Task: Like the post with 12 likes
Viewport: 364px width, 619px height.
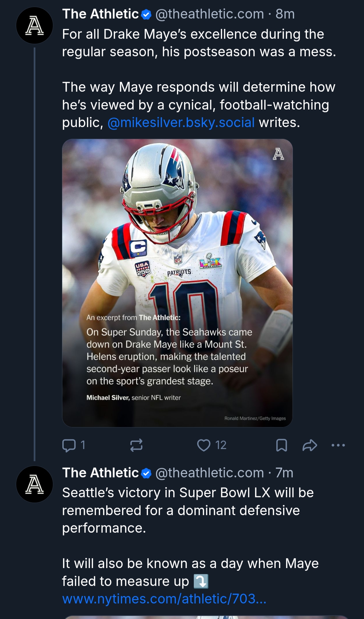Action: pos(204,445)
